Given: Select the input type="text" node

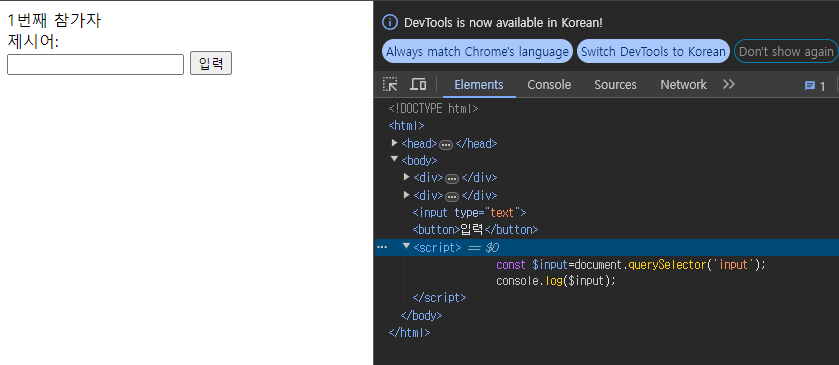Looking at the screenshot, I should (x=469, y=212).
